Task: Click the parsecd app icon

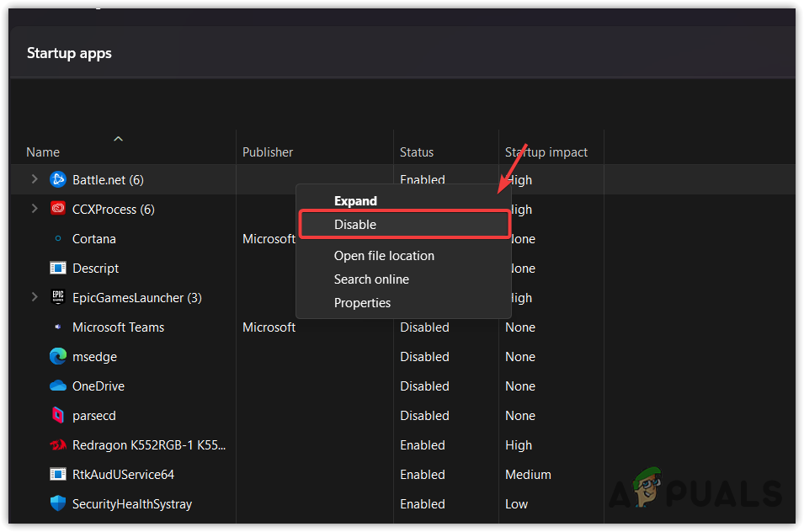Action: coord(57,415)
